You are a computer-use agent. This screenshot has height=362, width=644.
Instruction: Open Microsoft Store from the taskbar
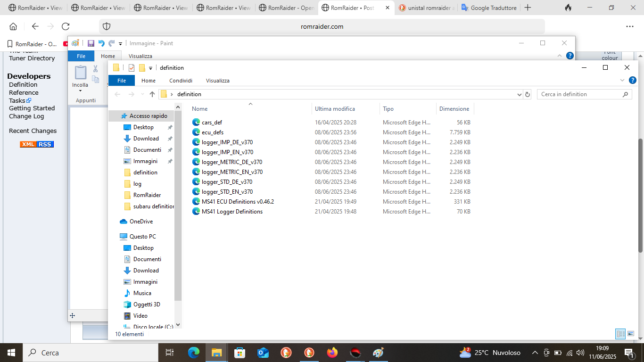pyautogui.click(x=240, y=352)
